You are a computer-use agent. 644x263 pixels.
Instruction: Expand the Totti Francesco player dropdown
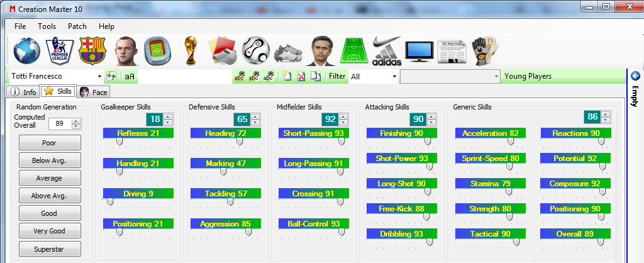(x=99, y=76)
